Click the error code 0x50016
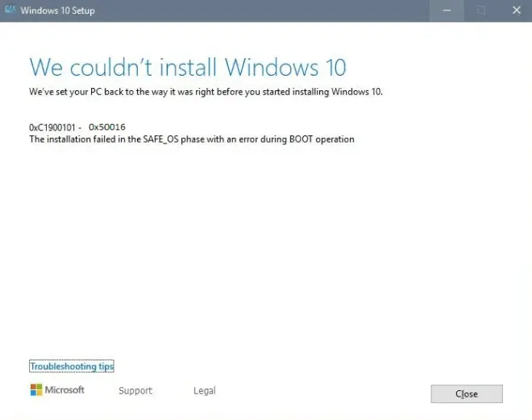This screenshot has height=420, width=532. click(107, 127)
